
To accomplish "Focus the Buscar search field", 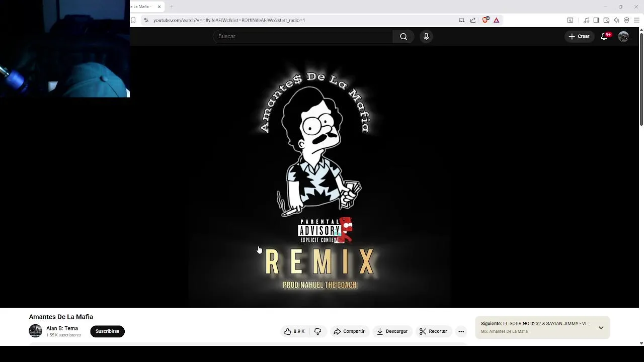I will coord(303,36).
